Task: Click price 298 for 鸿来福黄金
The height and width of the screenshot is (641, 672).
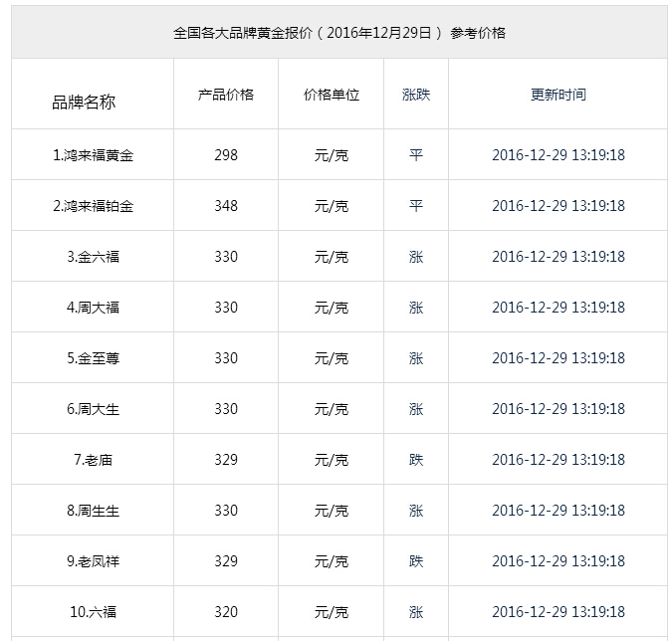Action: click(x=226, y=155)
